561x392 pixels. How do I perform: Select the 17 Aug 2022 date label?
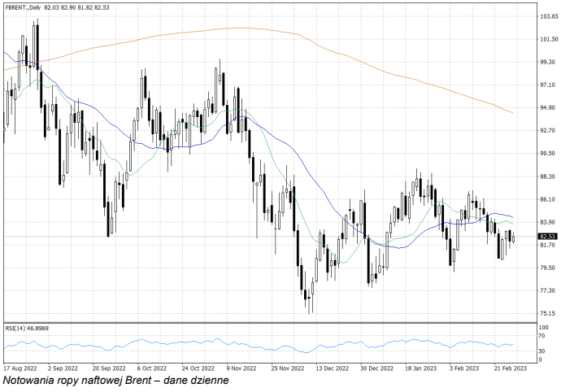pyautogui.click(x=19, y=368)
